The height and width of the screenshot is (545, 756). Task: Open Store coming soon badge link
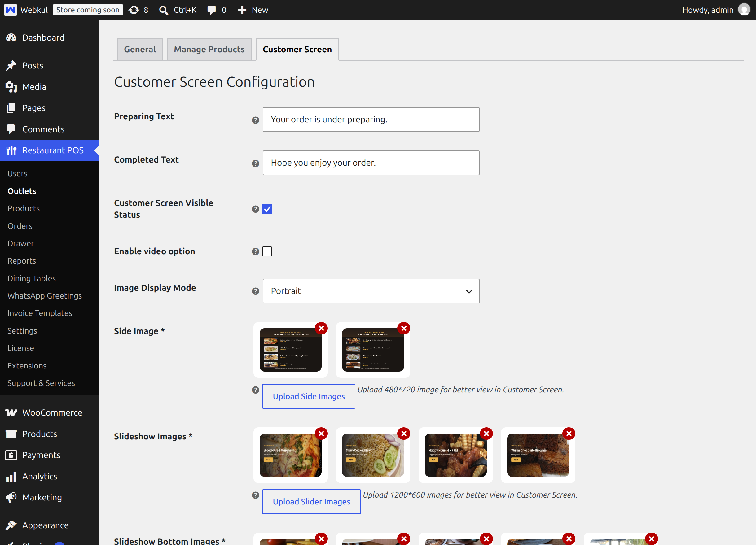click(88, 10)
